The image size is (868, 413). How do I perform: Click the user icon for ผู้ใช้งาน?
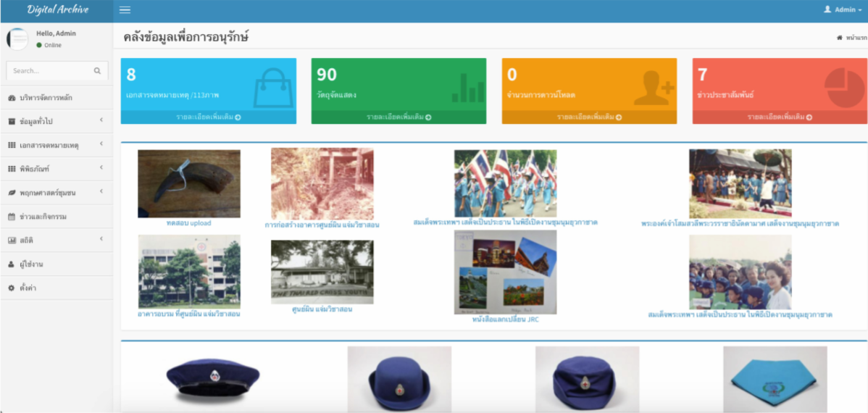point(12,264)
